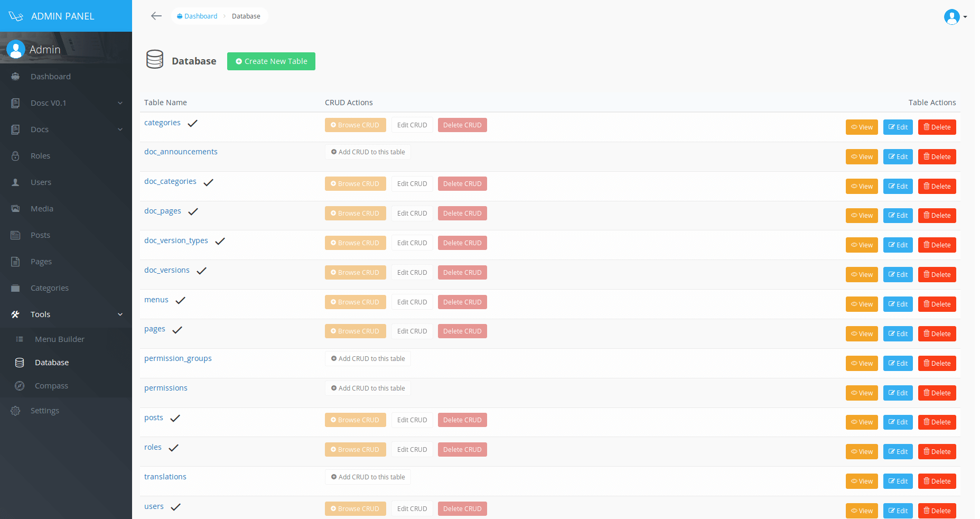Open the categories table link
This screenshot has width=980, height=519.
coord(162,123)
